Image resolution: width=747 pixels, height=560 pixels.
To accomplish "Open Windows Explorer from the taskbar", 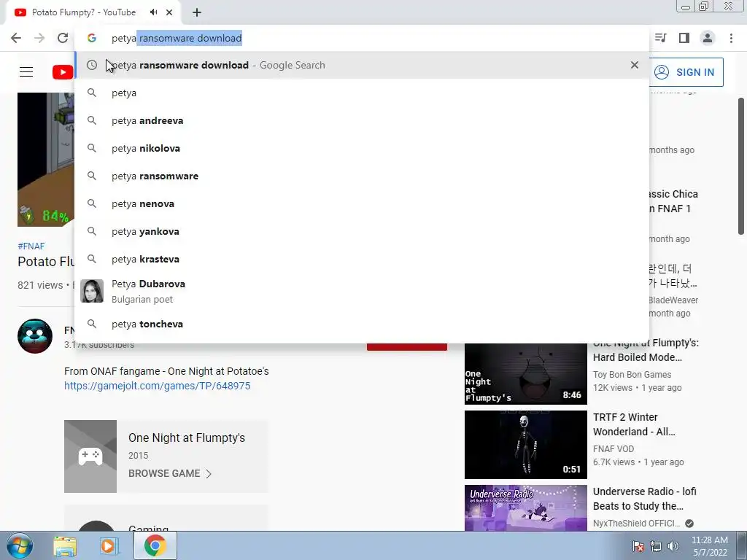I will [x=65, y=546].
